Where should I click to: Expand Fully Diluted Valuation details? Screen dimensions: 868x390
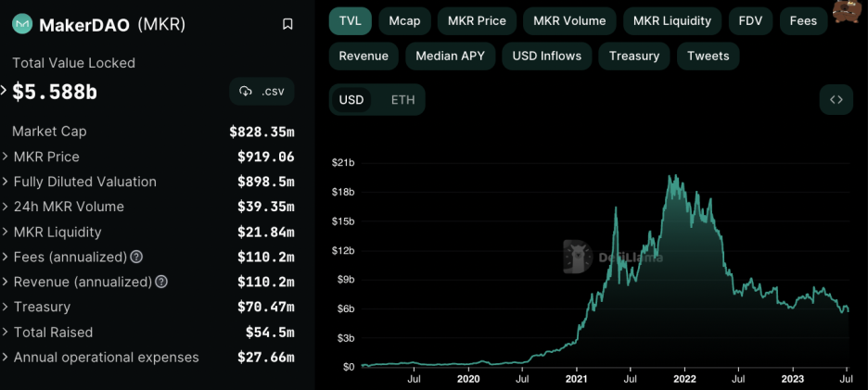click(147, 182)
